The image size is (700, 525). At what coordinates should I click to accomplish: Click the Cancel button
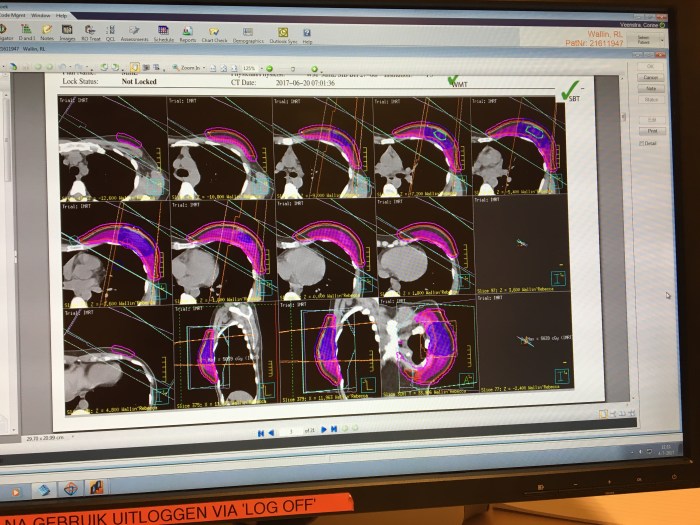click(651, 77)
